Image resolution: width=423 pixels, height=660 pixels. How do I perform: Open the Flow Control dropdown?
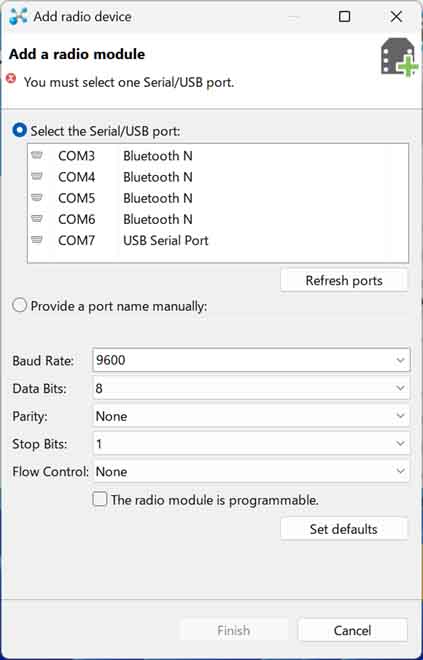pos(251,471)
